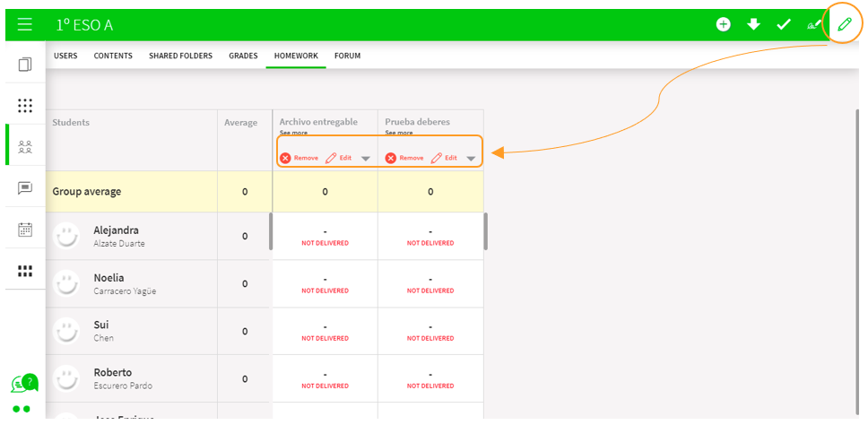Open the Forum tab
The width and height of the screenshot is (868, 425).
click(347, 56)
